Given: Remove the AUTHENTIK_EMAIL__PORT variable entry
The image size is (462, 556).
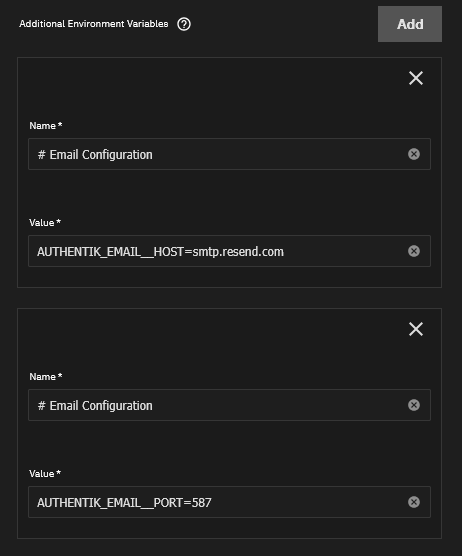Looking at the screenshot, I should (x=416, y=329).
